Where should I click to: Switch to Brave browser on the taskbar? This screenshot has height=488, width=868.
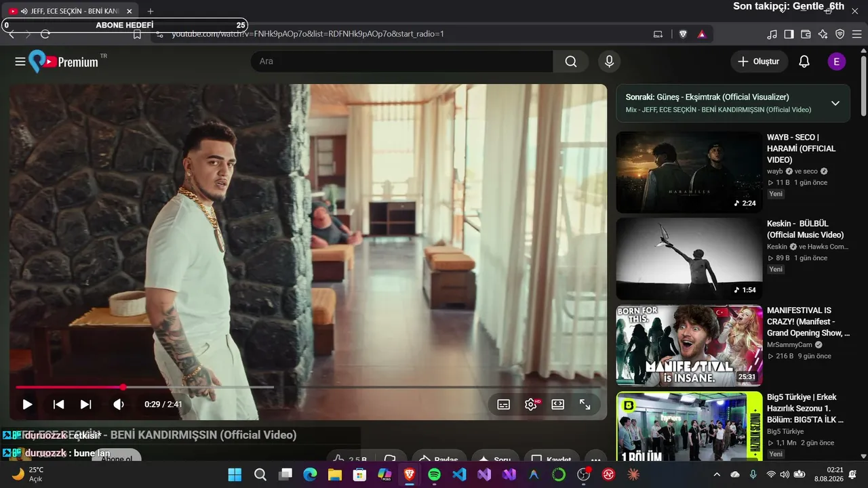pyautogui.click(x=410, y=474)
